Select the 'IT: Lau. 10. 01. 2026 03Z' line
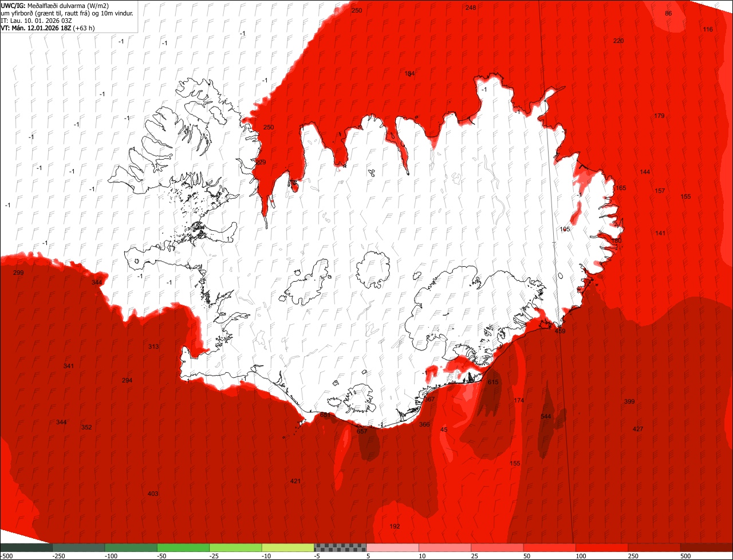 (x=37, y=21)
